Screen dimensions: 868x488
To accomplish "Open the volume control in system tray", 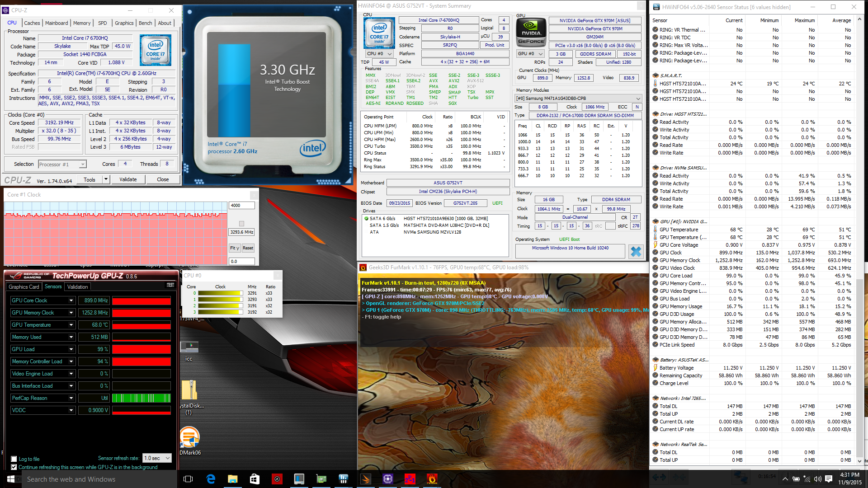I will [x=817, y=479].
